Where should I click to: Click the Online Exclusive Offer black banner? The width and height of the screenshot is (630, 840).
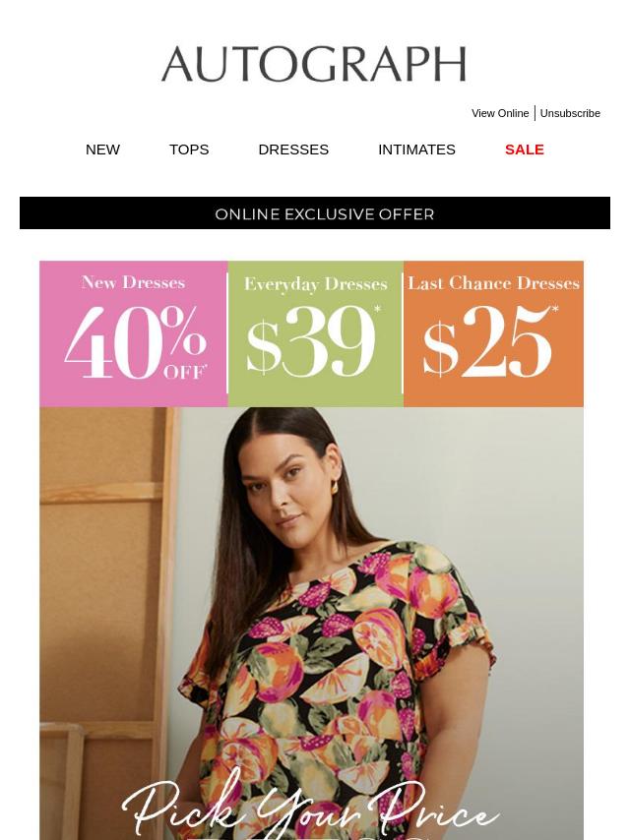(315, 213)
